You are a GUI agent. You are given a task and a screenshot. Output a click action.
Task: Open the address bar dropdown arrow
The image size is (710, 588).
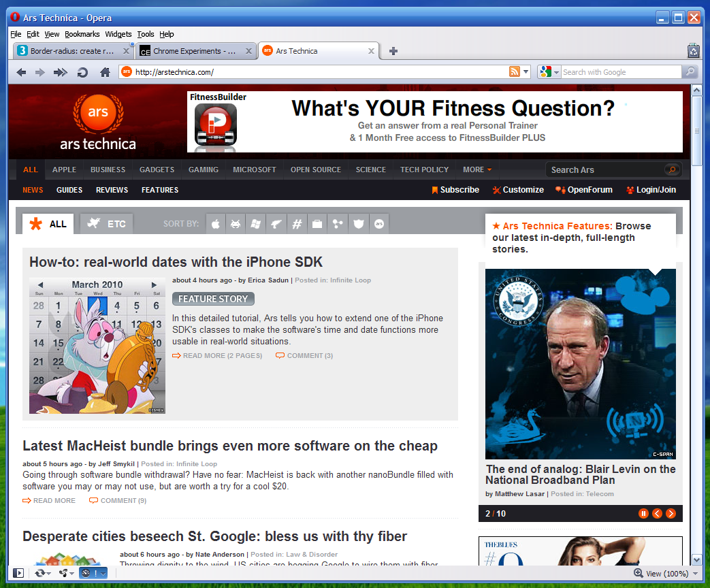pyautogui.click(x=526, y=72)
